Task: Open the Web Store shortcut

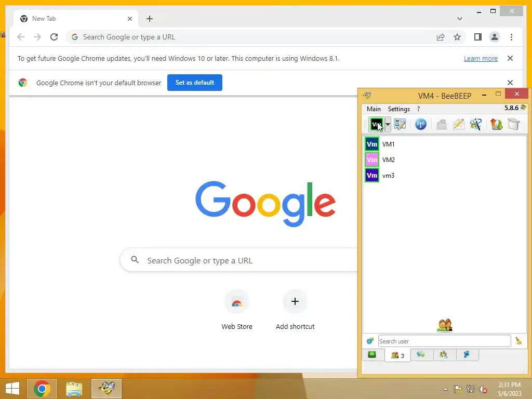Action: point(237,310)
